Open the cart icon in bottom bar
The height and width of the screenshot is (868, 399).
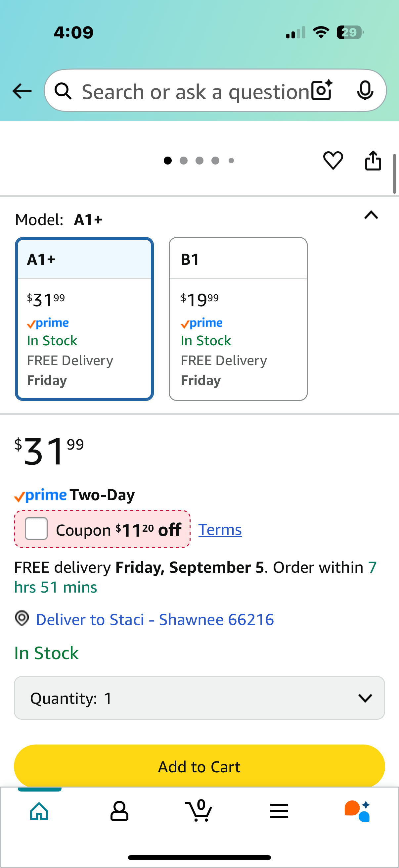click(x=199, y=810)
